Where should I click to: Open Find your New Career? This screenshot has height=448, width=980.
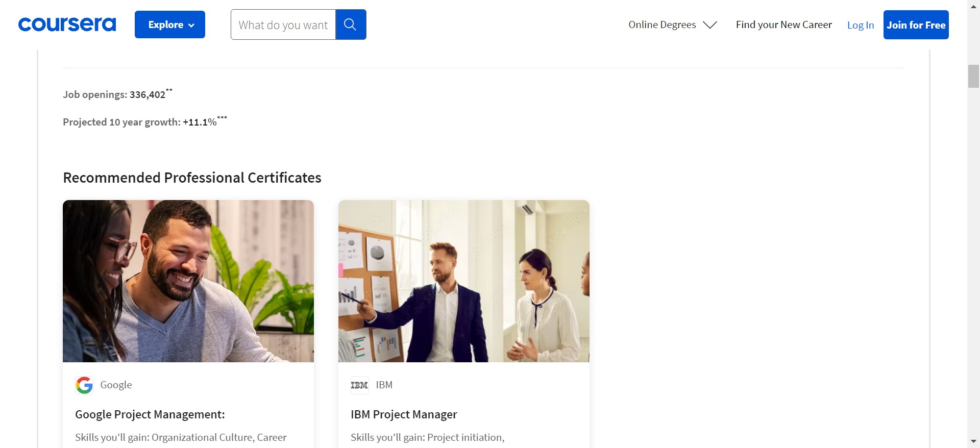(783, 24)
